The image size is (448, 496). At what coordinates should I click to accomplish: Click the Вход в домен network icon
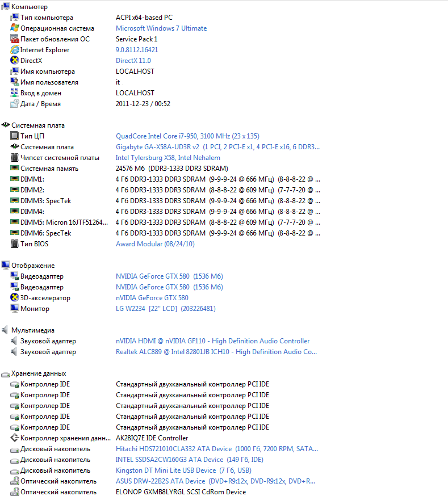(15, 93)
